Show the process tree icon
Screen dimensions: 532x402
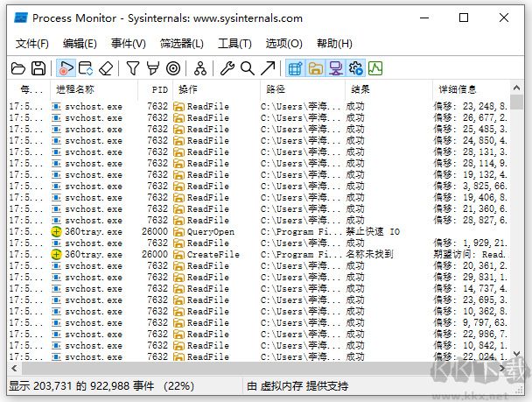pos(200,68)
